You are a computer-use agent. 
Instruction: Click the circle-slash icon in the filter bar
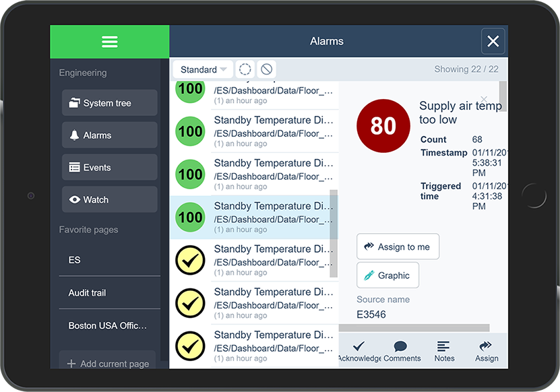(x=266, y=69)
